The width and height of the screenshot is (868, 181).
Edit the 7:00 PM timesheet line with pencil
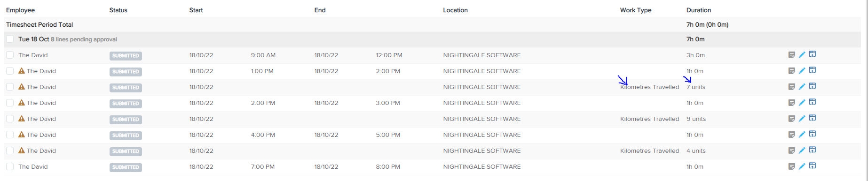(802, 167)
